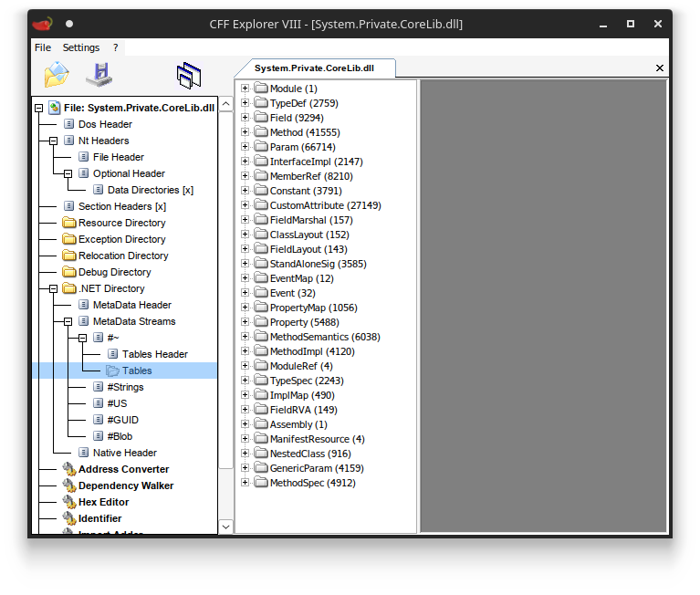Expand the Param (66714) table
The image size is (700, 595).
coord(245,147)
